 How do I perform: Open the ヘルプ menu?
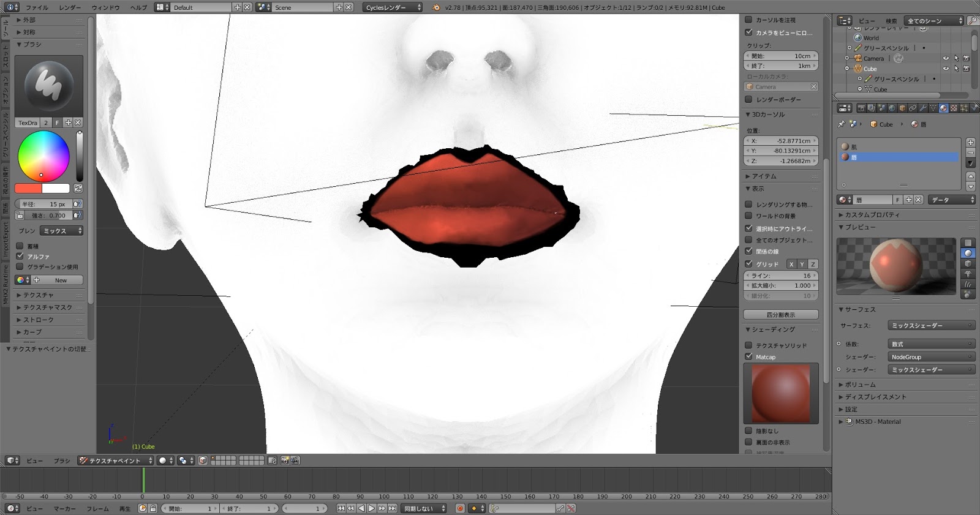pyautogui.click(x=139, y=8)
